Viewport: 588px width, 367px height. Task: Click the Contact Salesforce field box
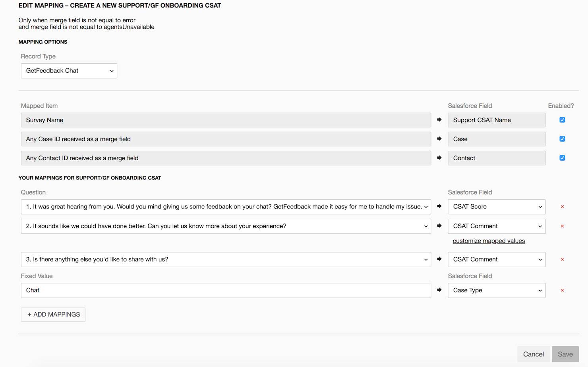(497, 158)
